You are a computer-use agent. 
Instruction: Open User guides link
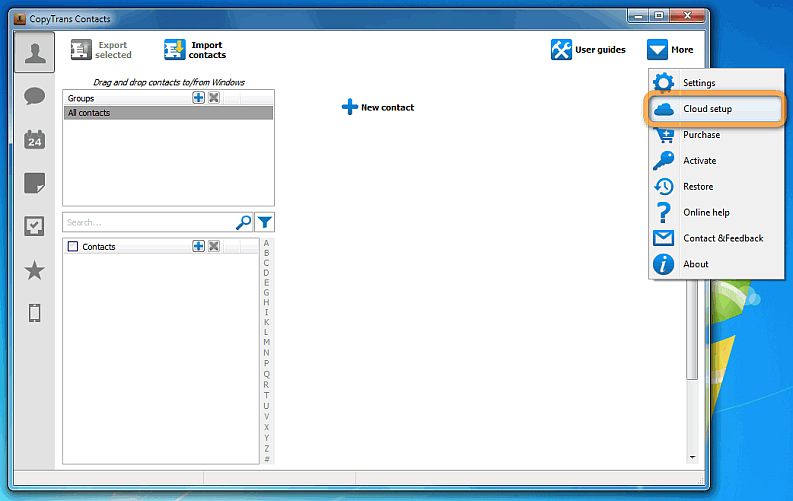588,50
